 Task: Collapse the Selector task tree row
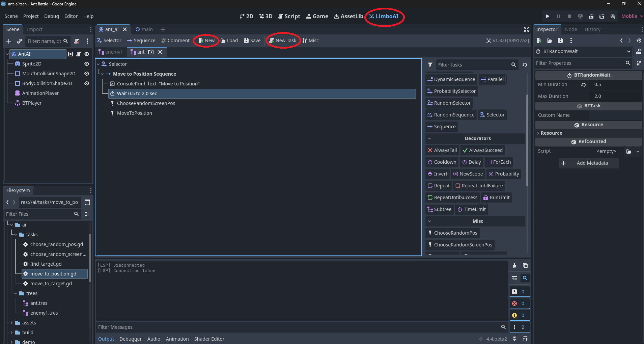(x=99, y=64)
